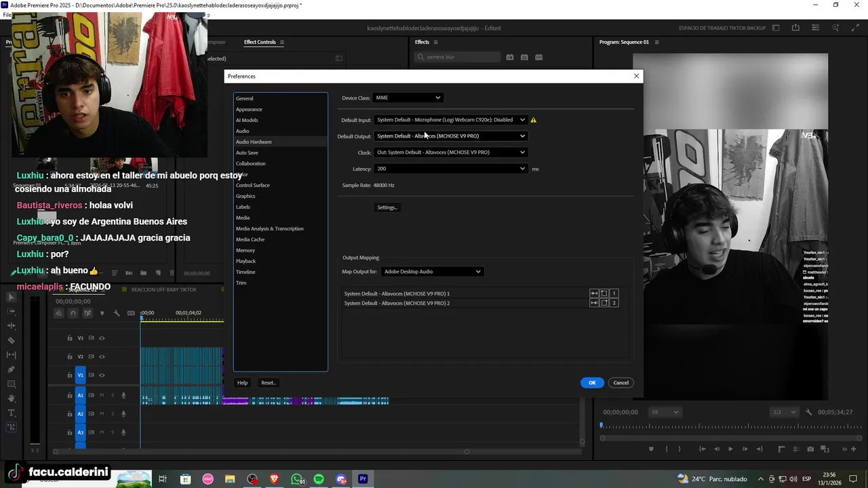Select the Selection arrow tool
The height and width of the screenshot is (488, 868).
(x=11, y=297)
